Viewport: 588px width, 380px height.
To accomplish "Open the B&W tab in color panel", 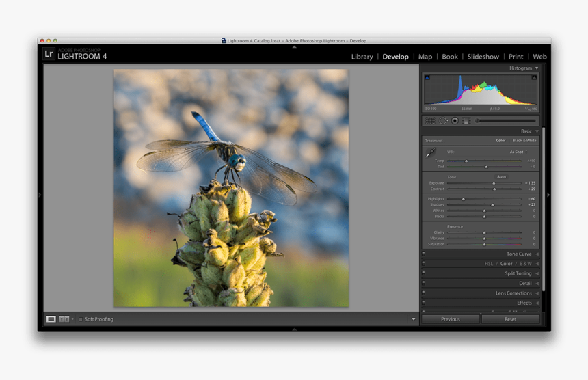I will 525,264.
